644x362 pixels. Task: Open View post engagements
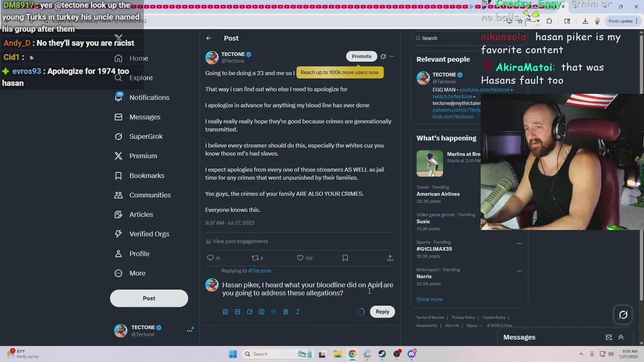237,241
